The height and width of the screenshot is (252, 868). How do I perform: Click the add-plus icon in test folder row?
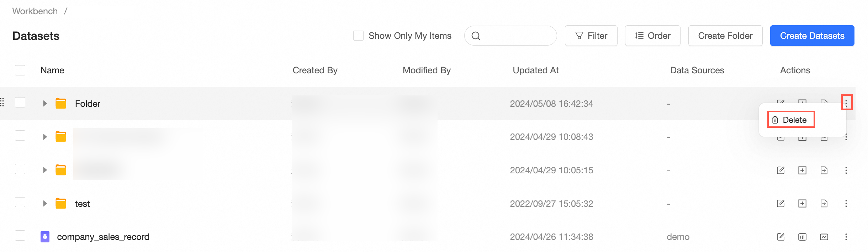(x=802, y=204)
